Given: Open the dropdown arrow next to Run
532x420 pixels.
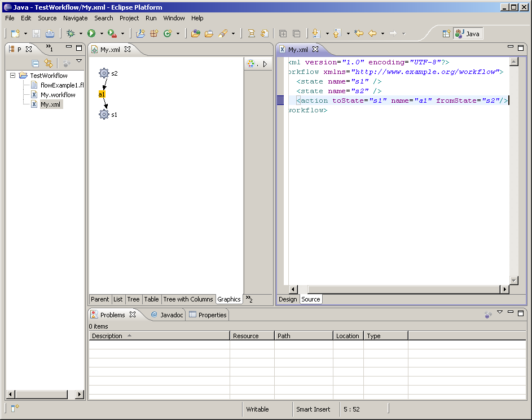Looking at the screenshot, I should coord(102,34).
